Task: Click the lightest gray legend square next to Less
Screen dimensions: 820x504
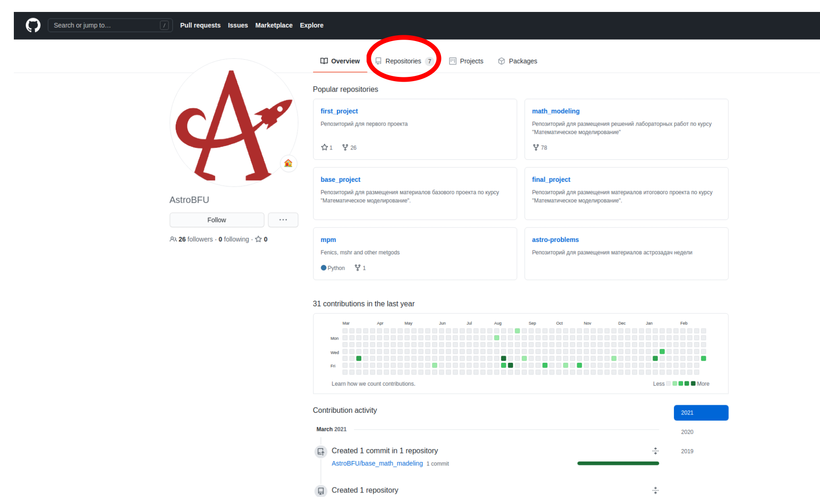Action: (668, 383)
